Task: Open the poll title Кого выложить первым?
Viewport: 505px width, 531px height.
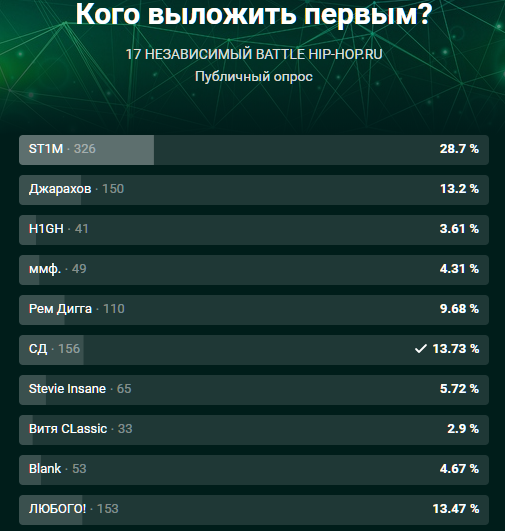Action: point(254,14)
